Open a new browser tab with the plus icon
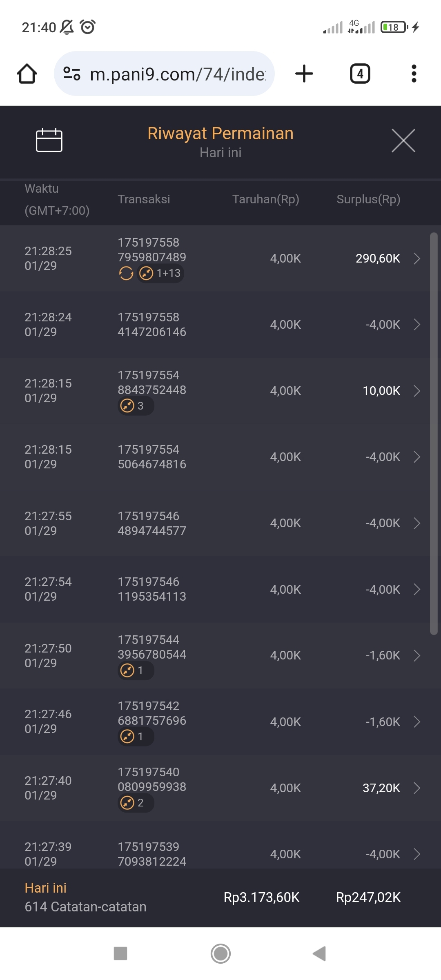The width and height of the screenshot is (441, 980). coord(304,74)
